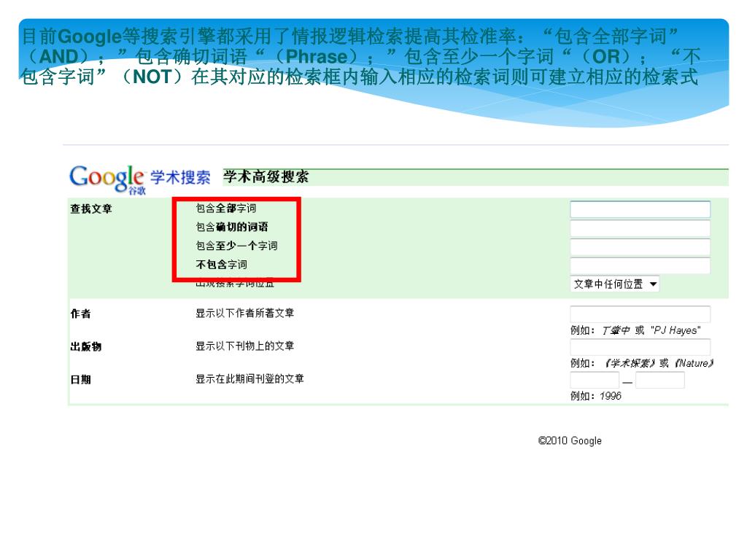
Task: Open the 学术搜索 link beside the logo
Action: click(x=180, y=177)
